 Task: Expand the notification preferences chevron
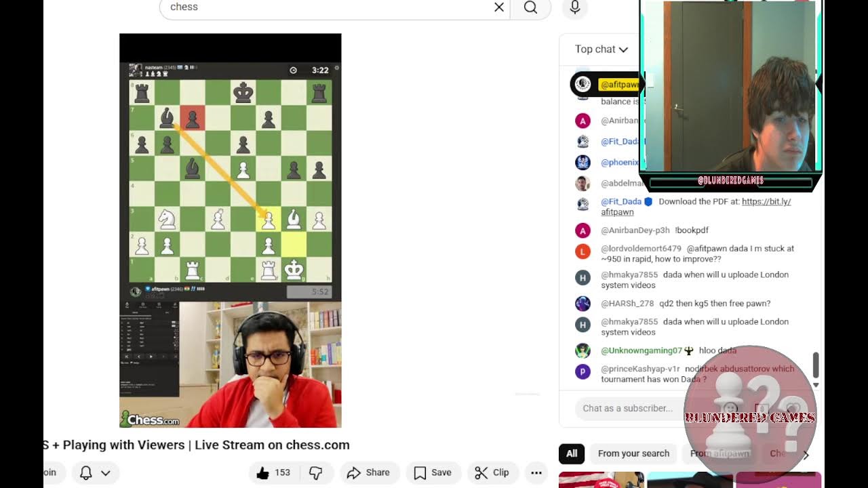[106, 472]
